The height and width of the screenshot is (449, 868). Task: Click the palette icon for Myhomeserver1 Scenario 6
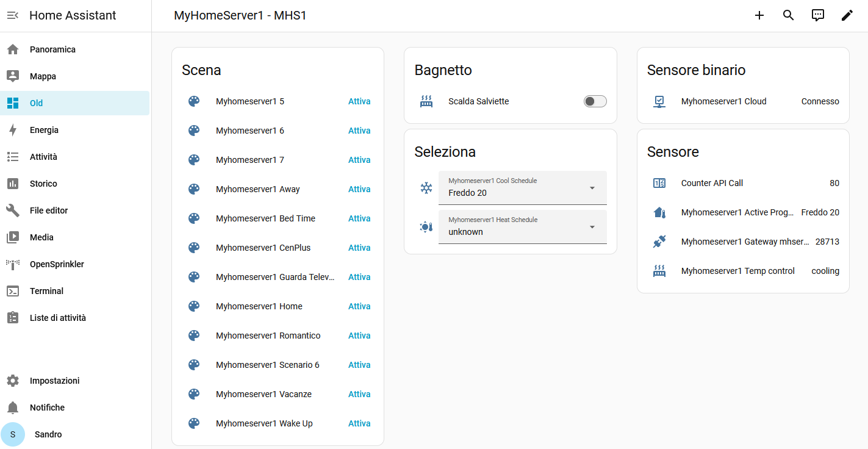click(194, 365)
